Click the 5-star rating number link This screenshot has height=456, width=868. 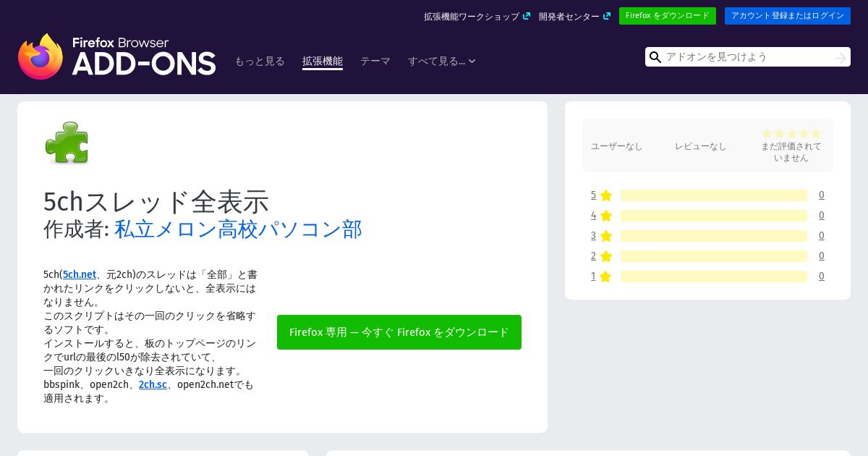pos(593,195)
